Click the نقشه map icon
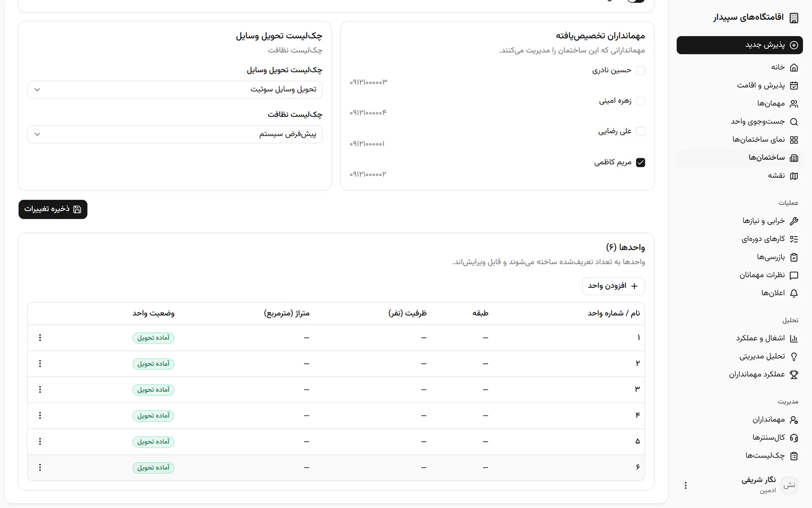 click(x=794, y=176)
